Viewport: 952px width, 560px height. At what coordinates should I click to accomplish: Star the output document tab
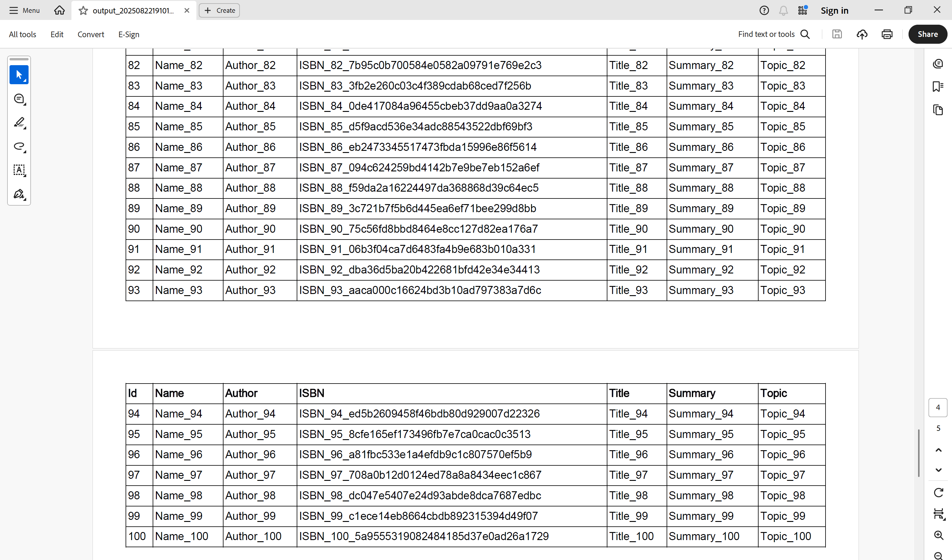coord(83,11)
